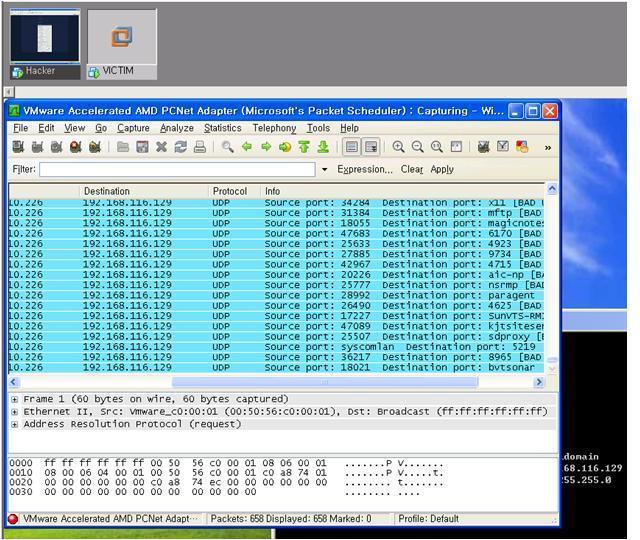Click into the Filter input field

[177, 169]
